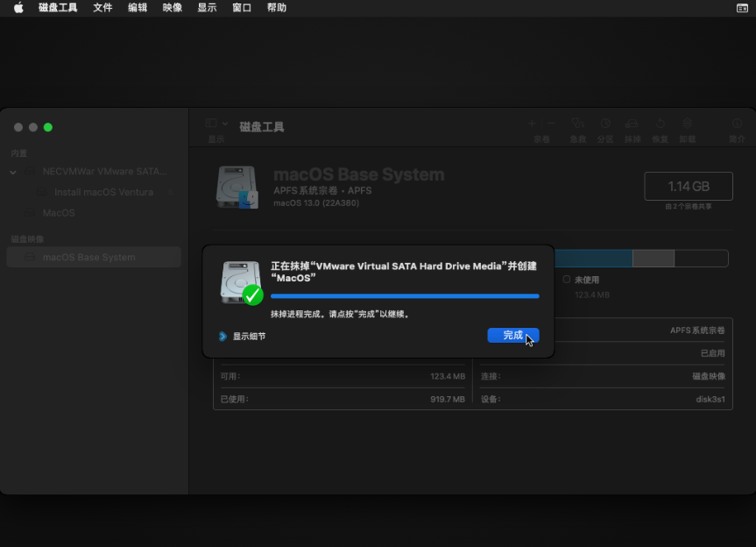
Task: Open the Apple menu
Action: (x=18, y=8)
